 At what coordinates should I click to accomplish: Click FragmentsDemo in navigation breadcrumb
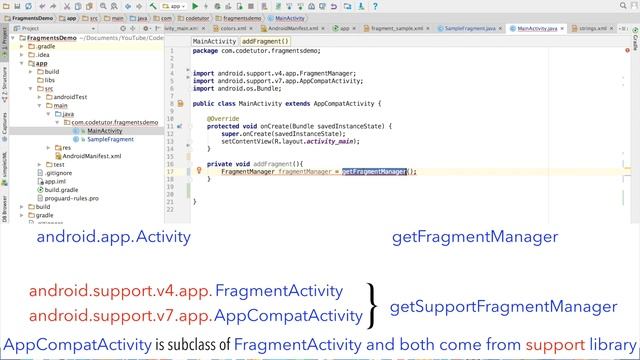29,18
